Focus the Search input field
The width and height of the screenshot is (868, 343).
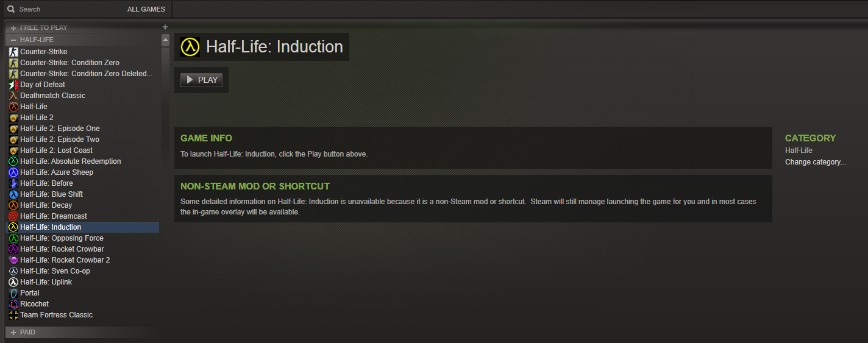point(67,9)
